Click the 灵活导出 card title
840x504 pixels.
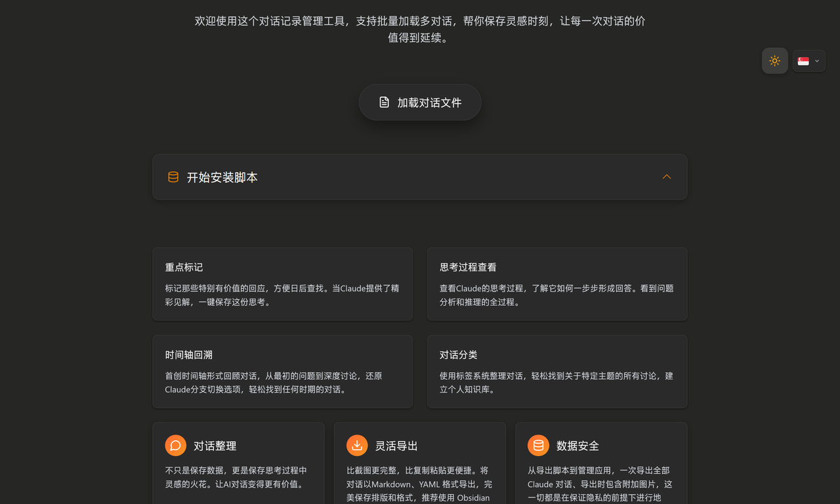(398, 445)
